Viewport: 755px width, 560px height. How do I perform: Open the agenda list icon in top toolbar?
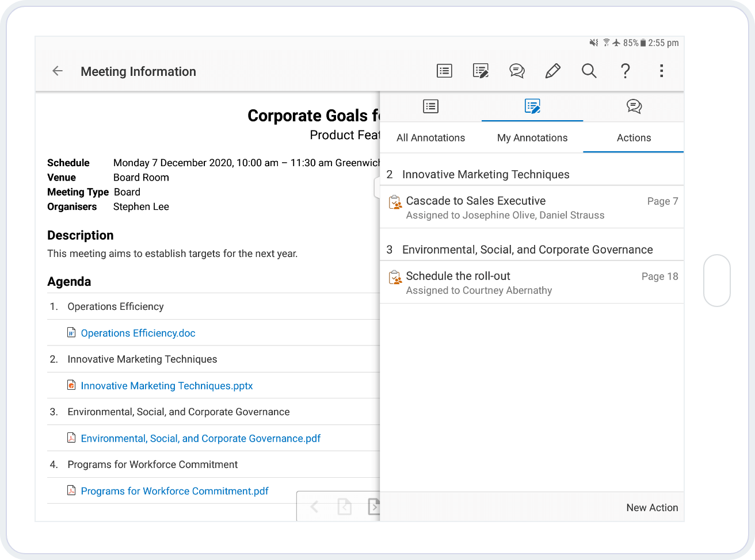coord(444,71)
